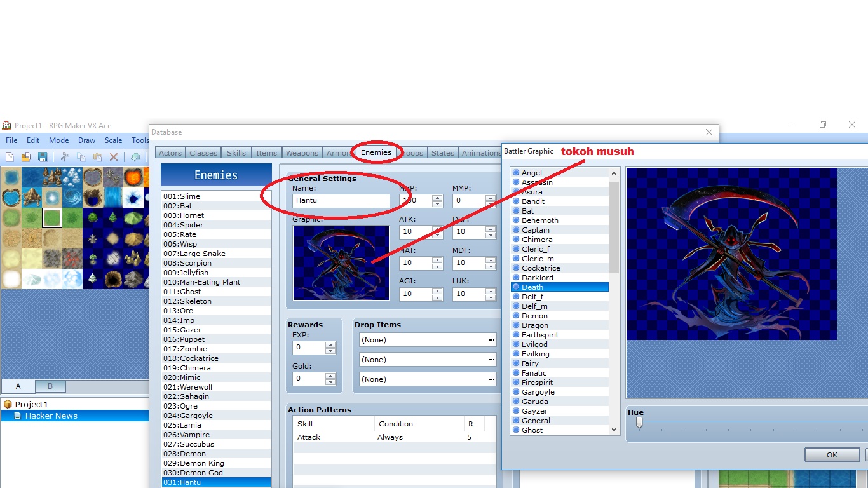
Task: Click the battler list scroll-down arrow
Action: (614, 430)
